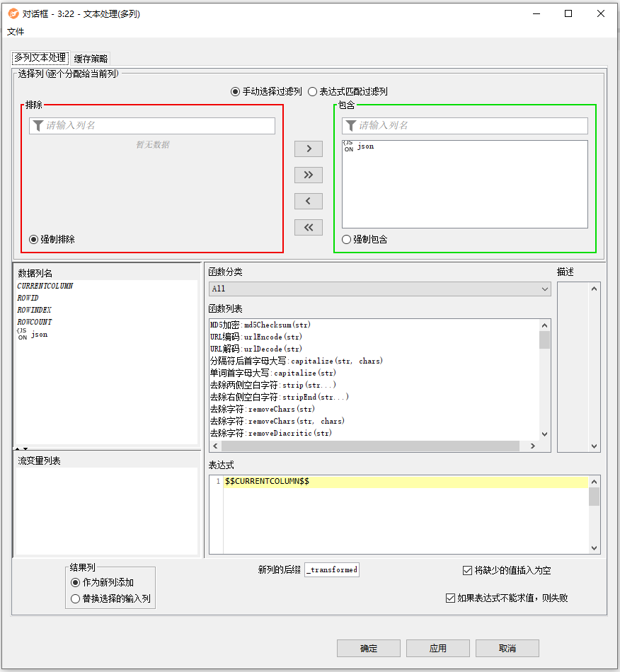This screenshot has height=672, width=620.
Task: Click the single right arrow move button
Action: [308, 149]
